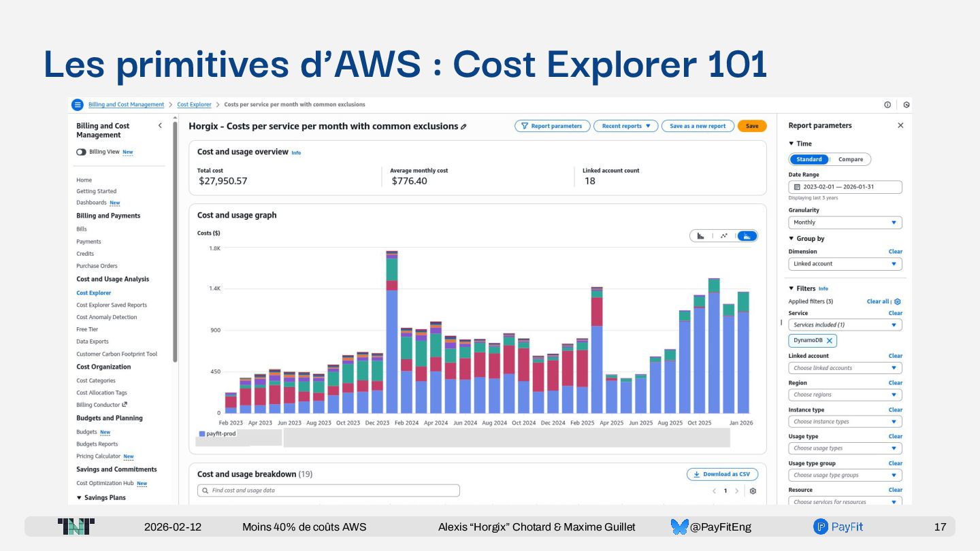This screenshot has width=980, height=551.
Task: Go to previous breakdown page arrow
Action: 714,491
